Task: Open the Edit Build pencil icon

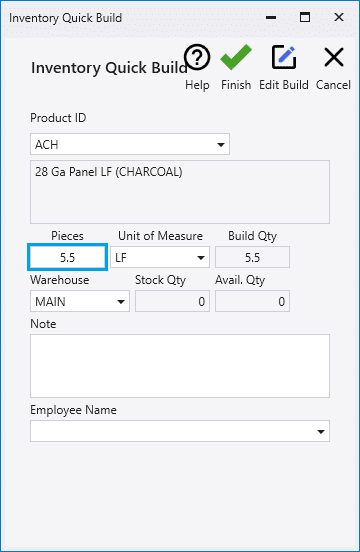Action: [x=284, y=57]
